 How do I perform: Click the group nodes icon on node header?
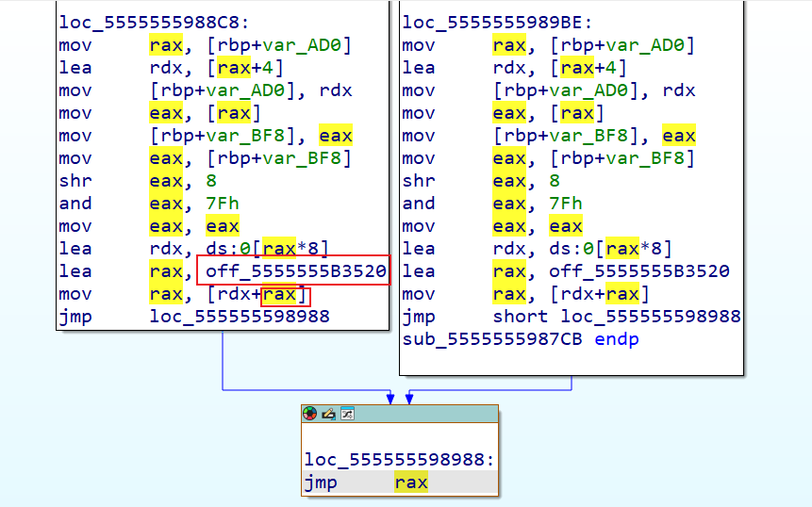(346, 414)
